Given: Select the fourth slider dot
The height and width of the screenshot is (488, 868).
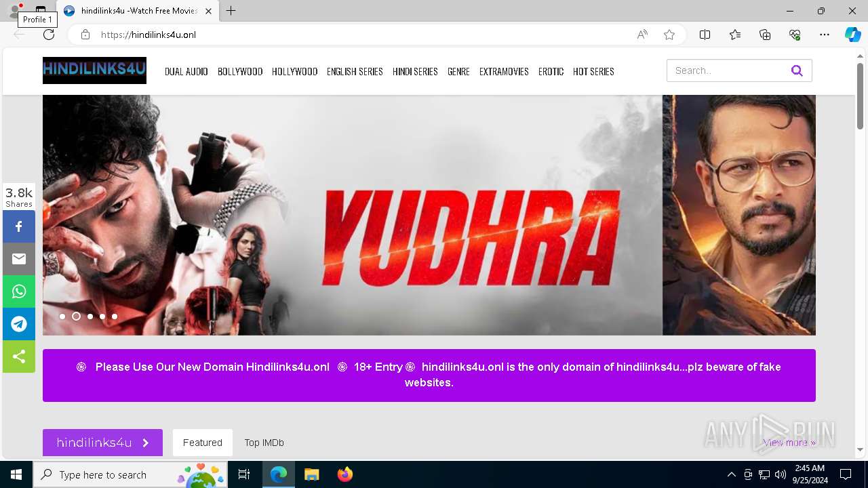Looking at the screenshot, I should [102, 317].
